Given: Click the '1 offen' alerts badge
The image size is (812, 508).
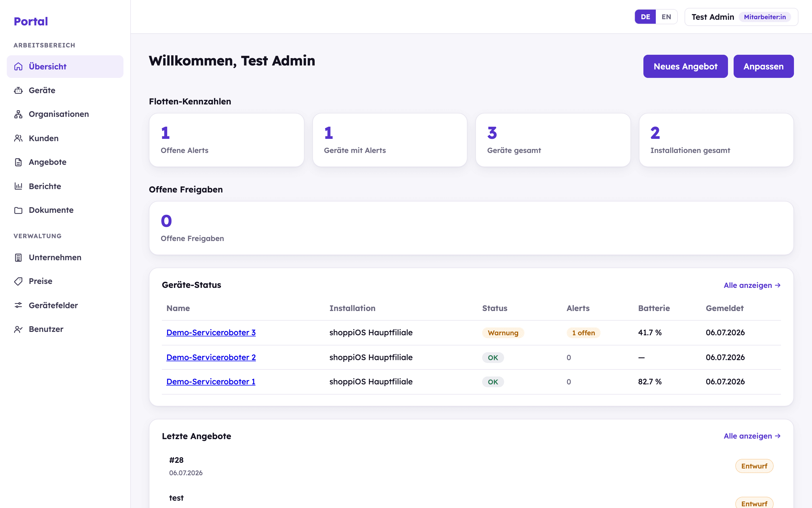Looking at the screenshot, I should point(584,333).
